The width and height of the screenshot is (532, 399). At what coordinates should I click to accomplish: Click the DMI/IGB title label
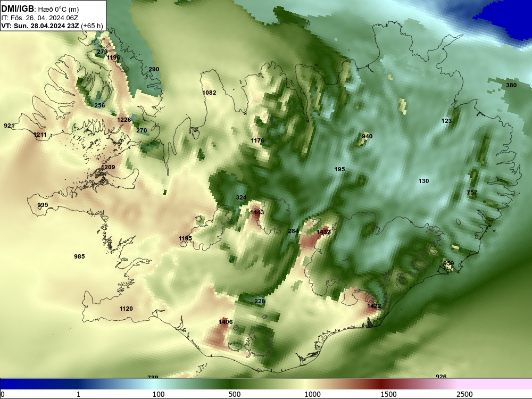[18, 9]
